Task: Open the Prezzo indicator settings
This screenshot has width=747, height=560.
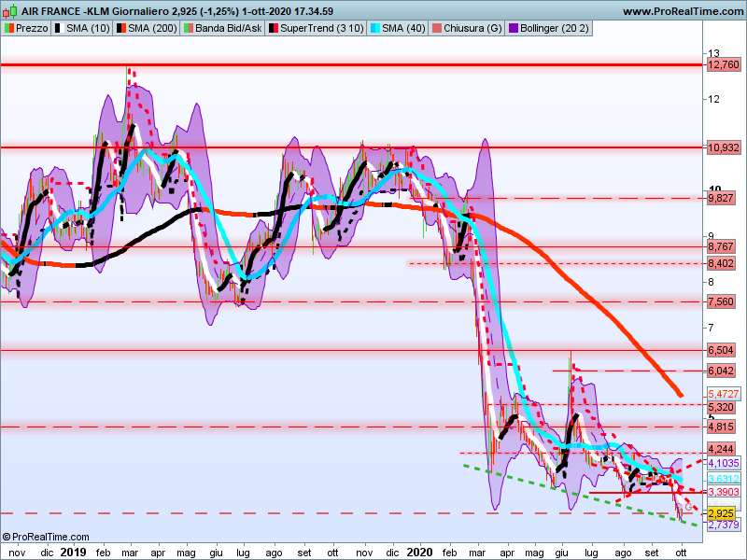Action: [x=26, y=28]
